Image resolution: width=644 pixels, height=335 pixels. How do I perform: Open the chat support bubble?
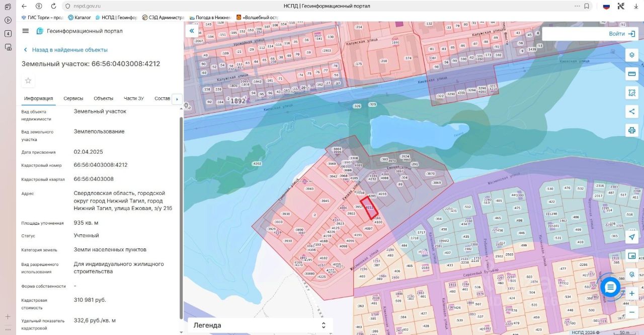click(610, 287)
